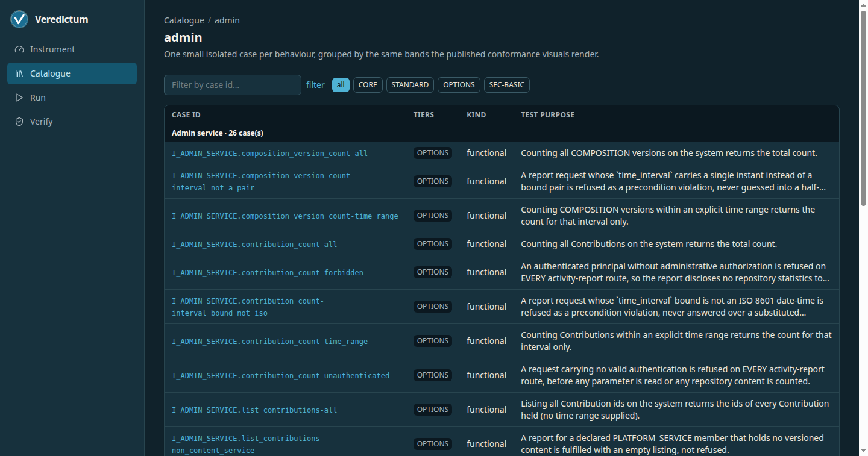Open contribution_count-interval_bound_not_iso case
Image resolution: width=868 pixels, height=456 pixels.
coord(248,307)
